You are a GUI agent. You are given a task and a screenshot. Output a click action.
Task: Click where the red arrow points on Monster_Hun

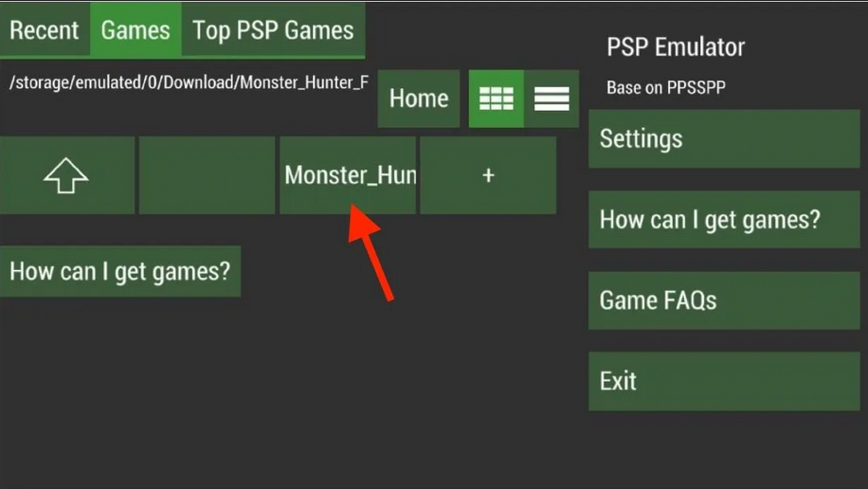[x=353, y=205]
